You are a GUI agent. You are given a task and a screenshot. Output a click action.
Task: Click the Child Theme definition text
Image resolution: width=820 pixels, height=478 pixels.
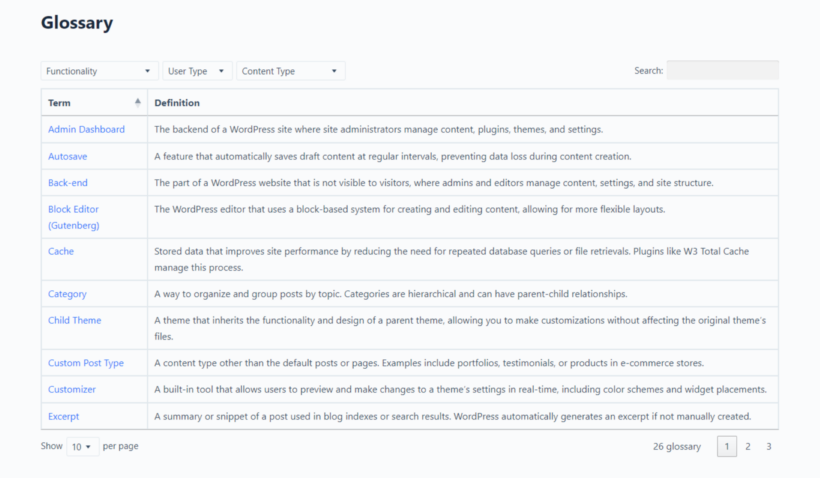pos(460,328)
